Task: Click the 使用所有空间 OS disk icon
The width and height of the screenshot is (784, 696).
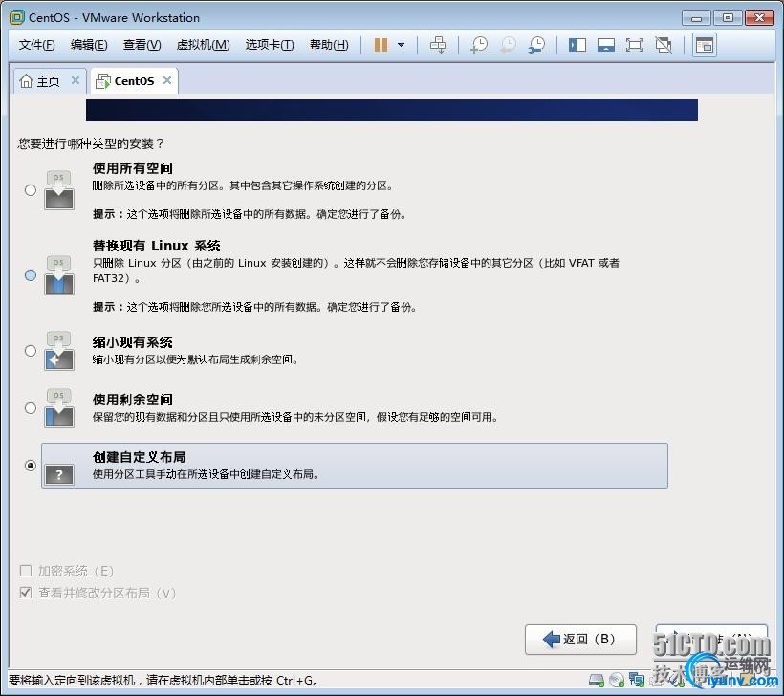Action: click(x=59, y=190)
